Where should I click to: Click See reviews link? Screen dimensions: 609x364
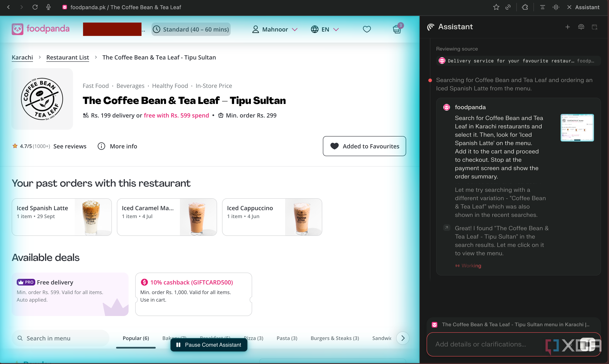[70, 146]
